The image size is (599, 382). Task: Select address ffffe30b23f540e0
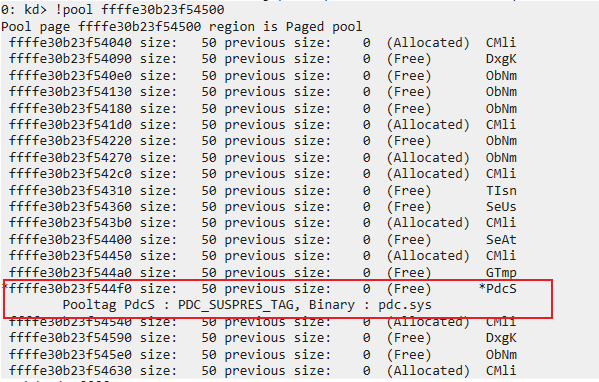point(70,76)
